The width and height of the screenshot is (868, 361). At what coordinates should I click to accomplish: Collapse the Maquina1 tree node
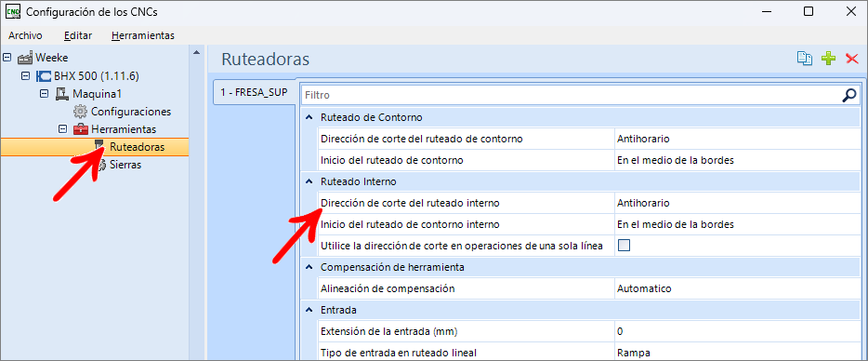pos(45,93)
